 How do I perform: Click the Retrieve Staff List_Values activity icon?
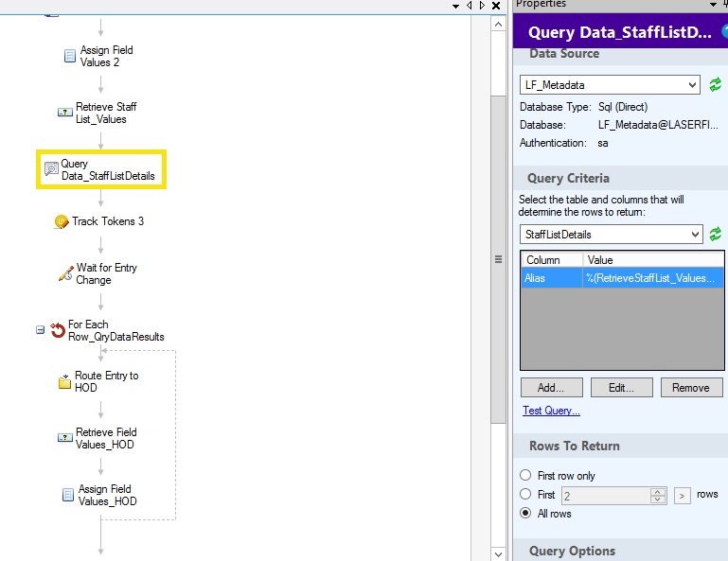[64, 113]
